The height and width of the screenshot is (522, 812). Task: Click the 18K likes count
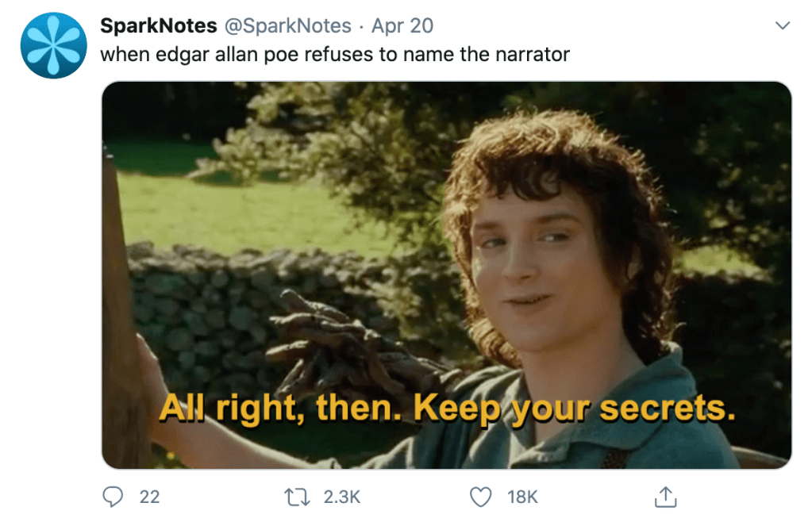pos(522,497)
